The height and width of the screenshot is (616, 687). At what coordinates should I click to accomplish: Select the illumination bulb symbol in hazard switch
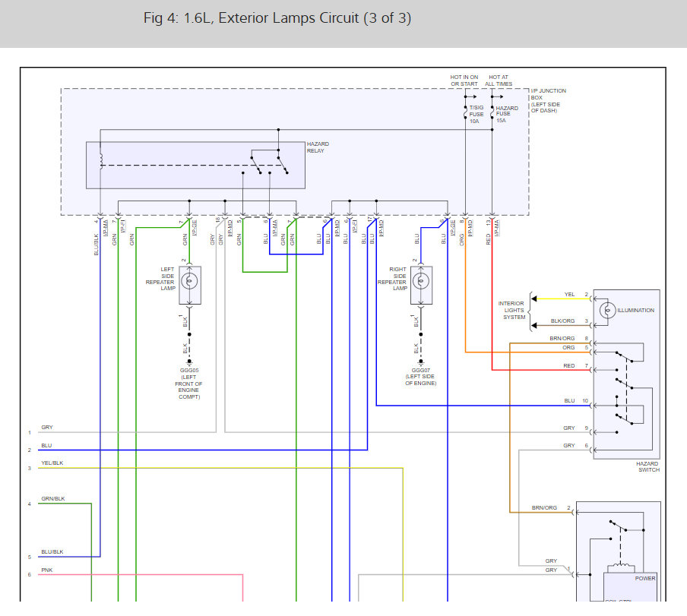tap(608, 310)
